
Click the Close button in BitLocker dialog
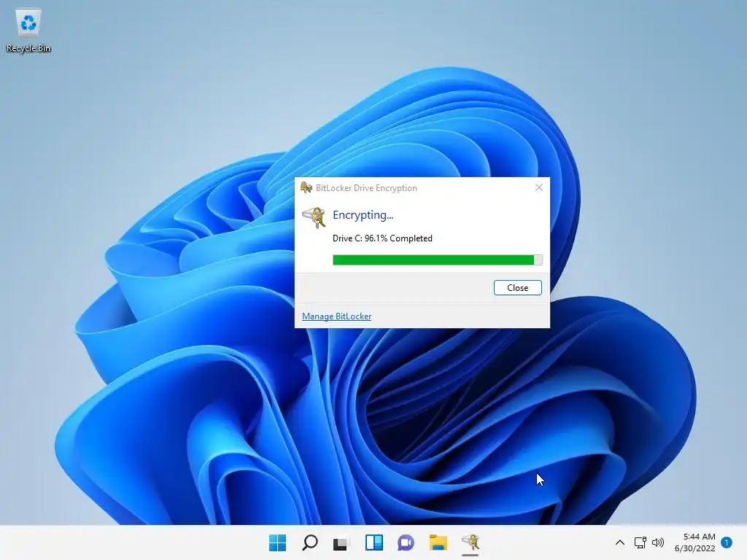pyautogui.click(x=517, y=287)
